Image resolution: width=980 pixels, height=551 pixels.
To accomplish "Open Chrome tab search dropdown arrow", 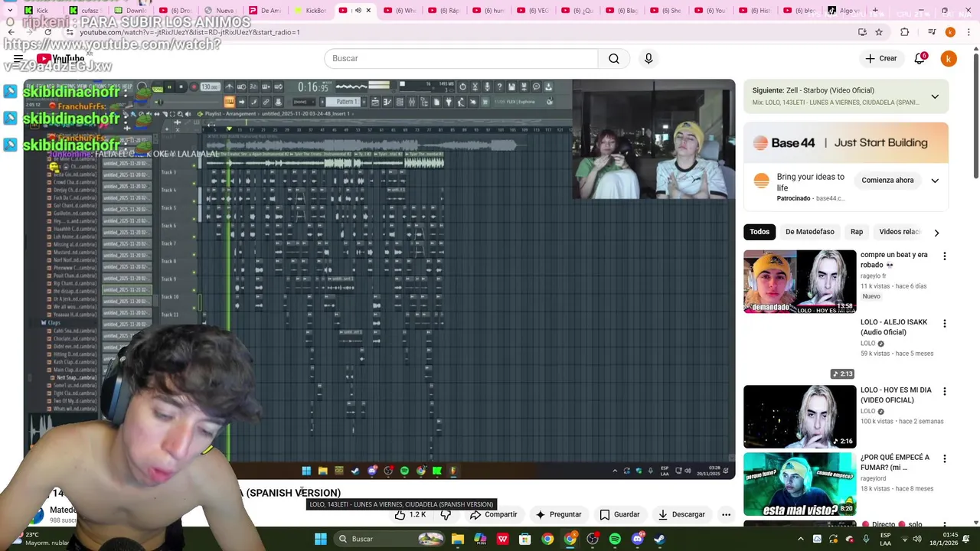I will tap(10, 11).
